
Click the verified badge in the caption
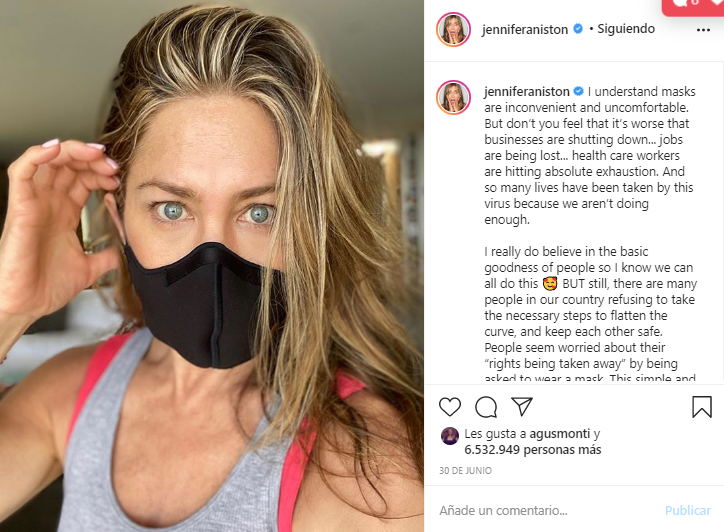[578, 91]
